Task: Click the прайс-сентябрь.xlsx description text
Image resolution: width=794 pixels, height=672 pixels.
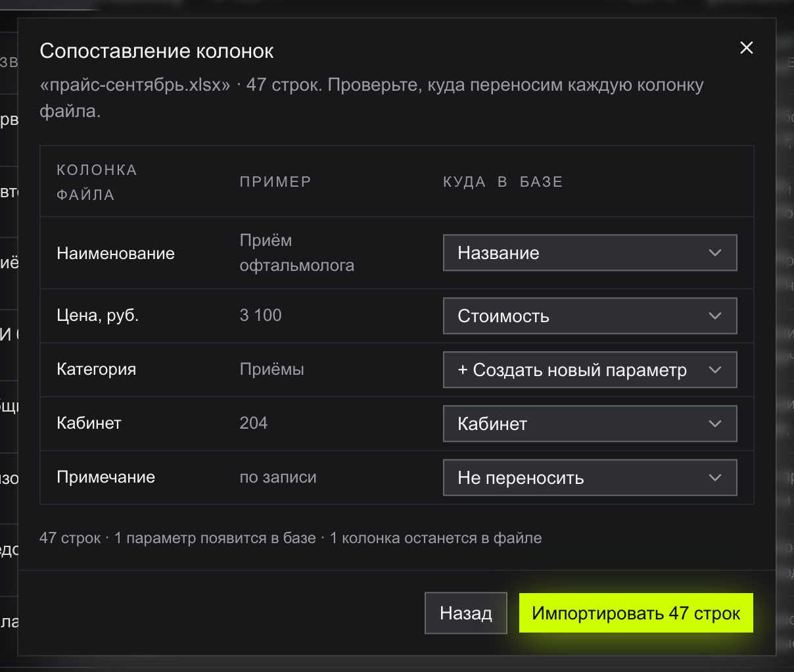Action: click(371, 98)
